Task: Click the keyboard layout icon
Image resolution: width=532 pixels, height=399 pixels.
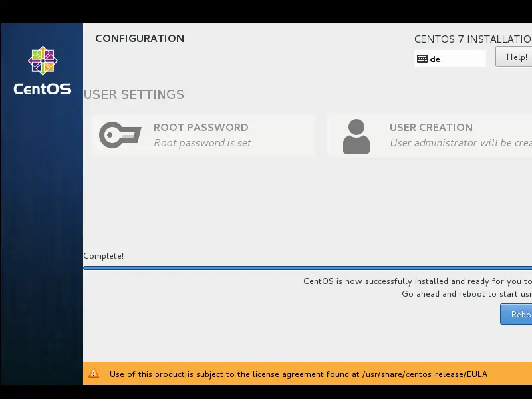Action: click(x=422, y=59)
